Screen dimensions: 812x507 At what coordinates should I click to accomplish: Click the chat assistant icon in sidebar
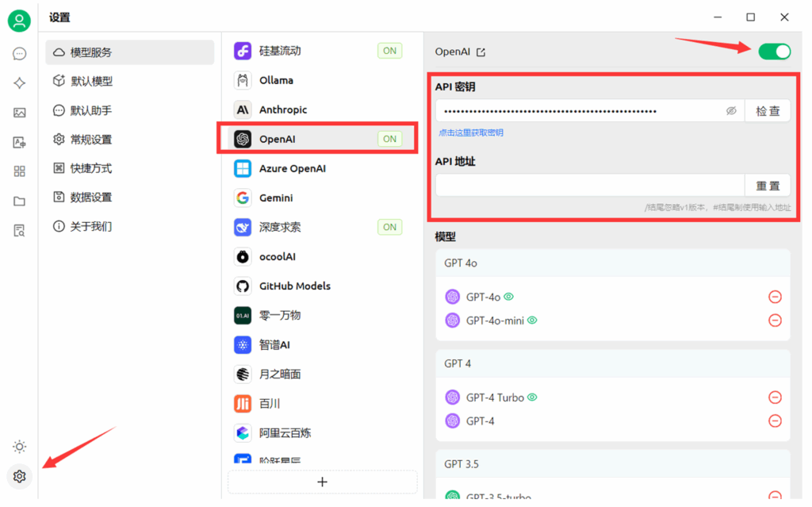pos(20,54)
